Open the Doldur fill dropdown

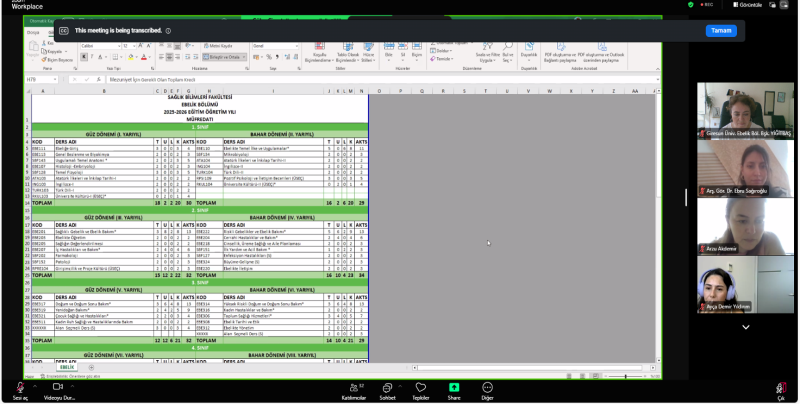442,51
